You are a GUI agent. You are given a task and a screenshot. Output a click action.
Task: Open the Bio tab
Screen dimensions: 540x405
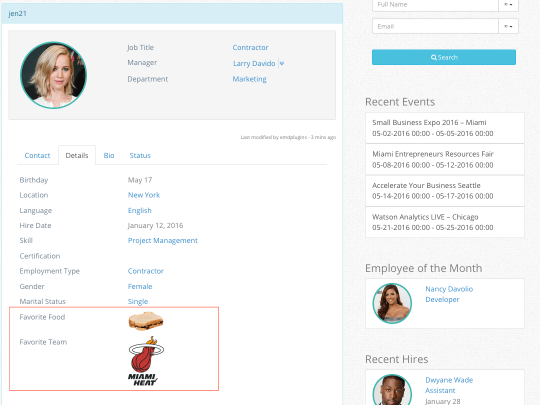pyautogui.click(x=109, y=155)
